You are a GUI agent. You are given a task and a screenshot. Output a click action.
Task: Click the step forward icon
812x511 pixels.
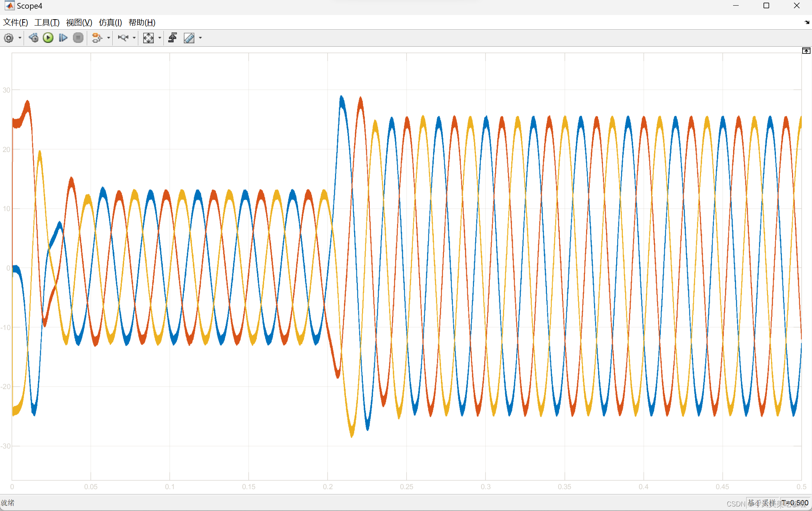[63, 38]
